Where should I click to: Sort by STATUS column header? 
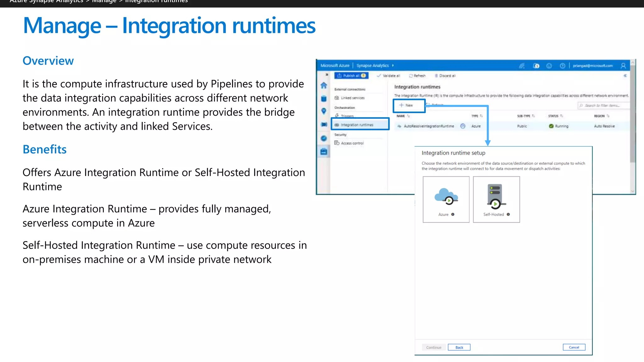[555, 116]
